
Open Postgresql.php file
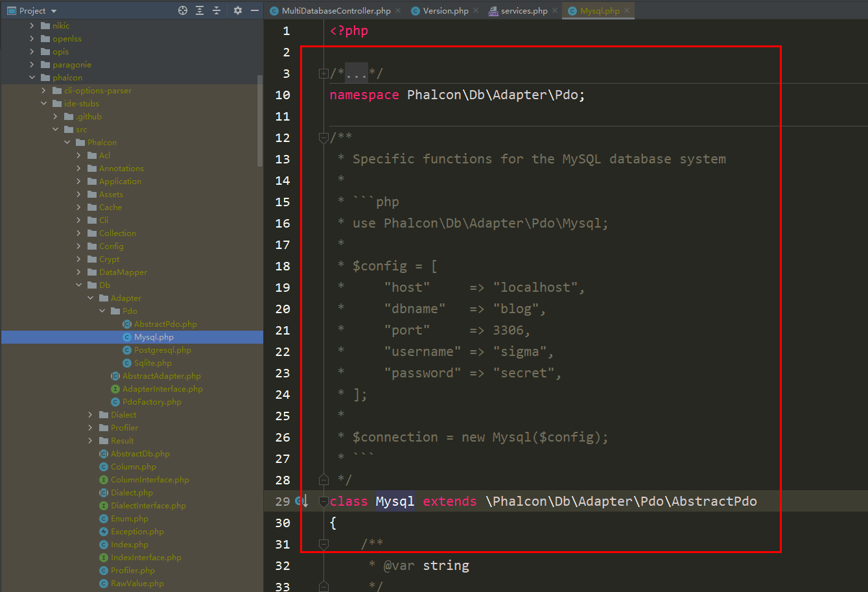tap(162, 350)
